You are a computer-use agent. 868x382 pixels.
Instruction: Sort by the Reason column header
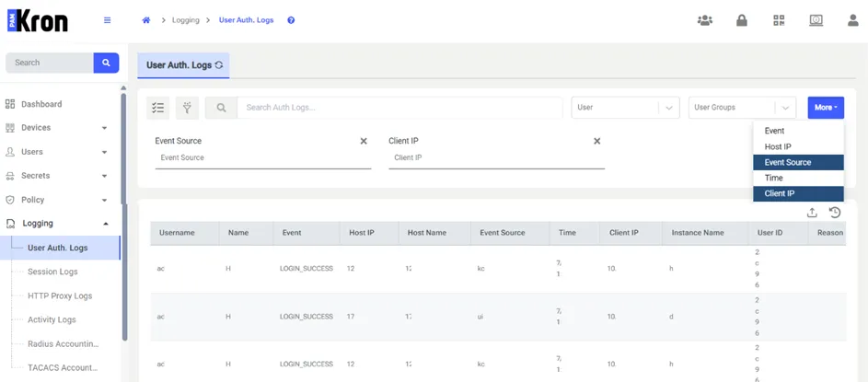pyautogui.click(x=828, y=233)
